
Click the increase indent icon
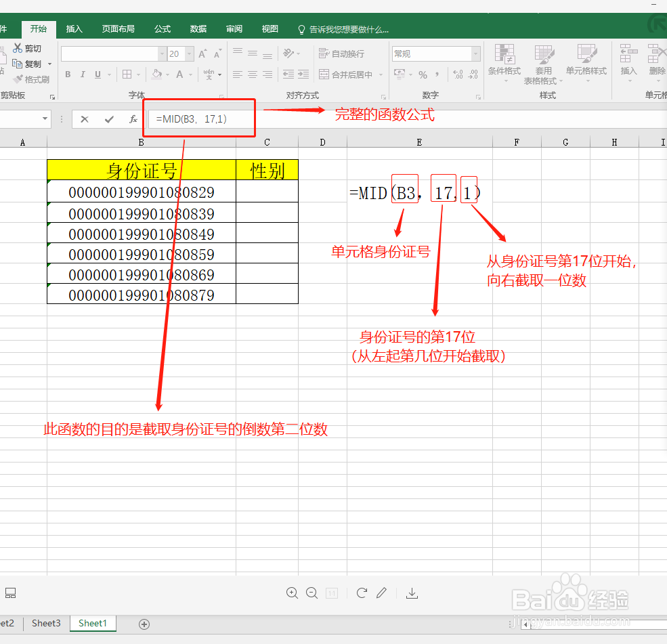(x=303, y=75)
